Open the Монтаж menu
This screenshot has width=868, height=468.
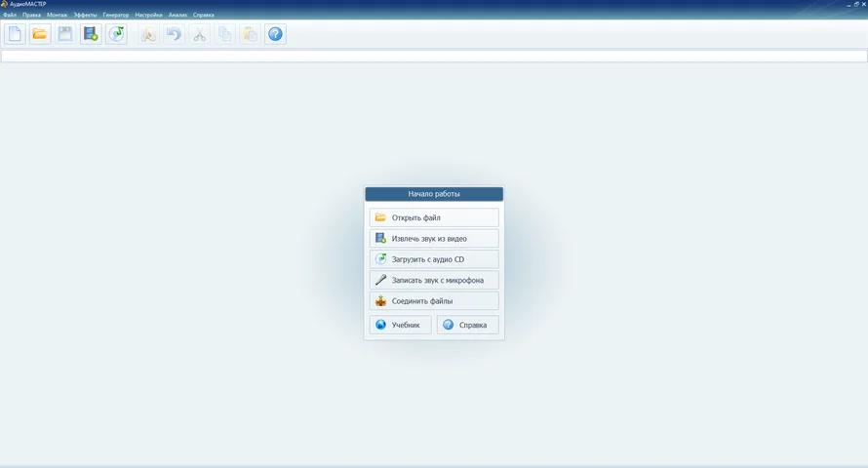coord(57,15)
